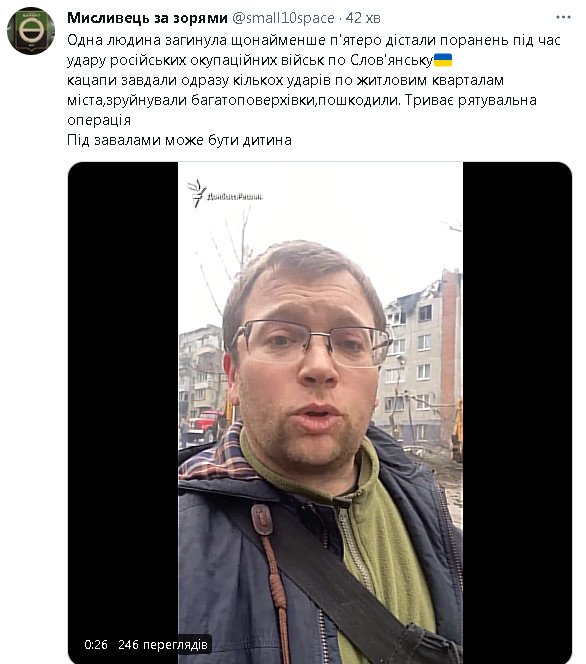Click the tweet text about Слов'янськ
Image resolution: width=586 pixels, height=664 pixels.
314,90
